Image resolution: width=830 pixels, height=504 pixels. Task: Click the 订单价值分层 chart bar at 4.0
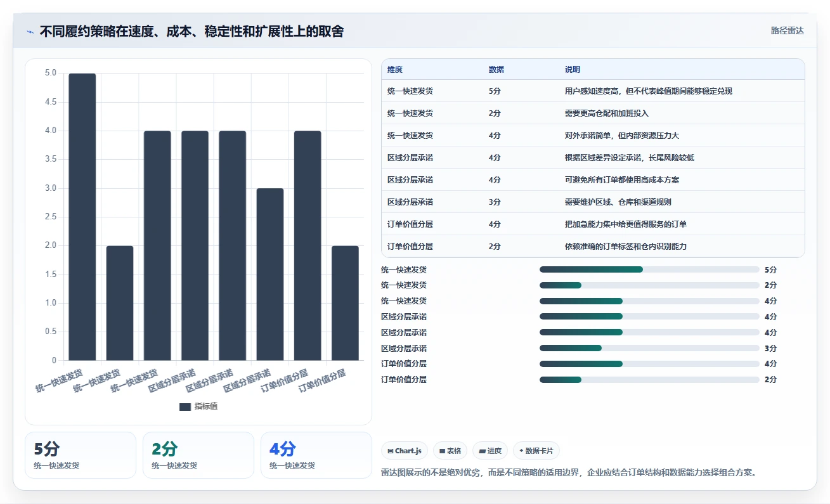[308, 245]
